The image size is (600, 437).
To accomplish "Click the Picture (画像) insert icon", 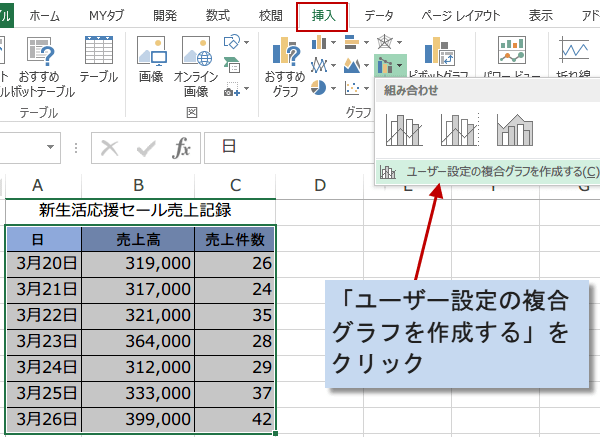I will coord(151,60).
